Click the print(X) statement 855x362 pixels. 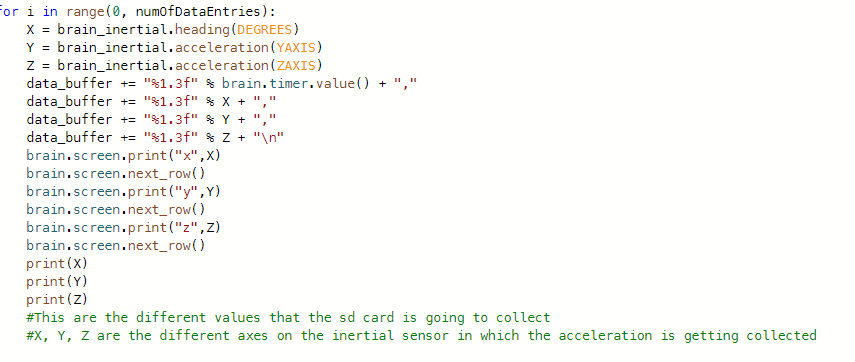coord(57,263)
